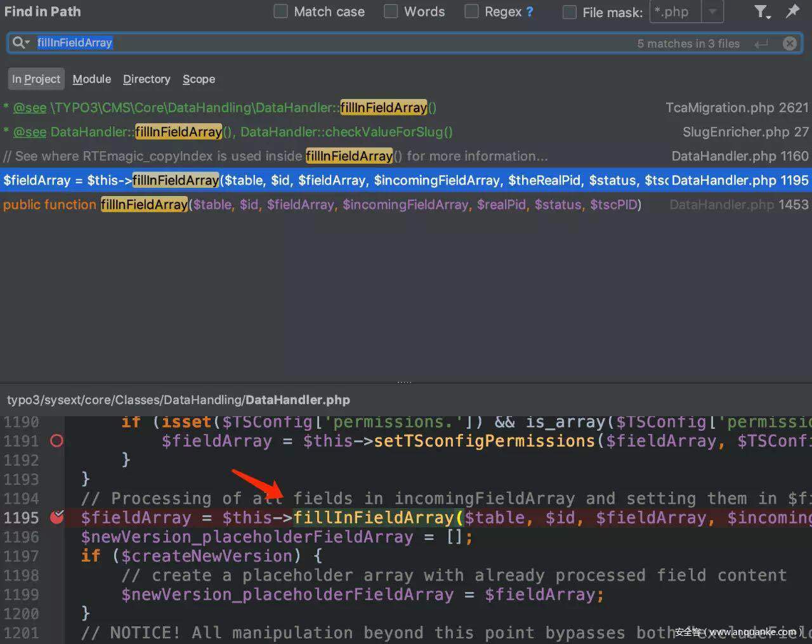Toggle the Words checkbox

tap(391, 11)
